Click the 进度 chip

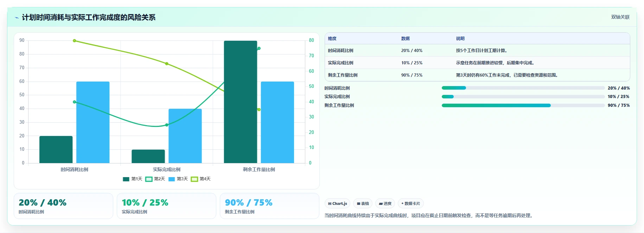point(385,203)
